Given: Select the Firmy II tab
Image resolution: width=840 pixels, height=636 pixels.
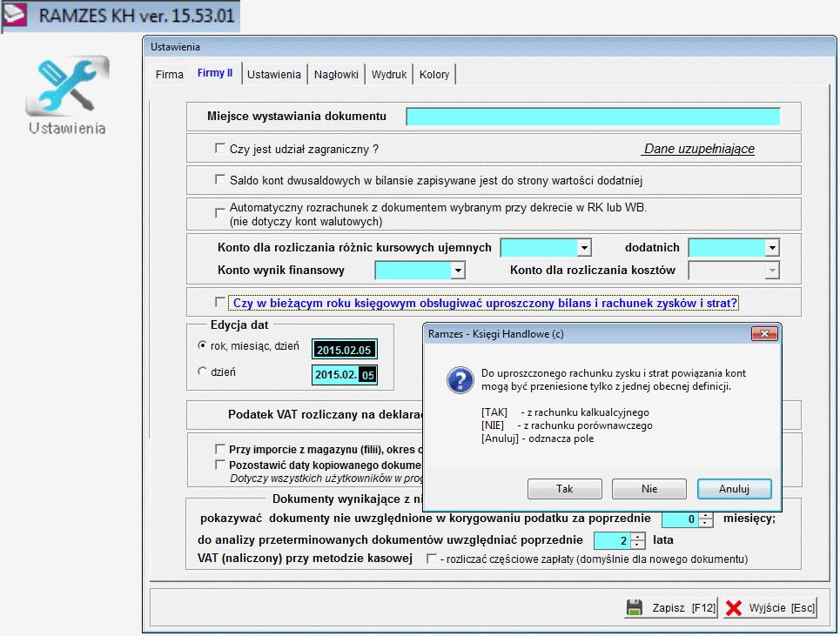Looking at the screenshot, I should [x=215, y=73].
